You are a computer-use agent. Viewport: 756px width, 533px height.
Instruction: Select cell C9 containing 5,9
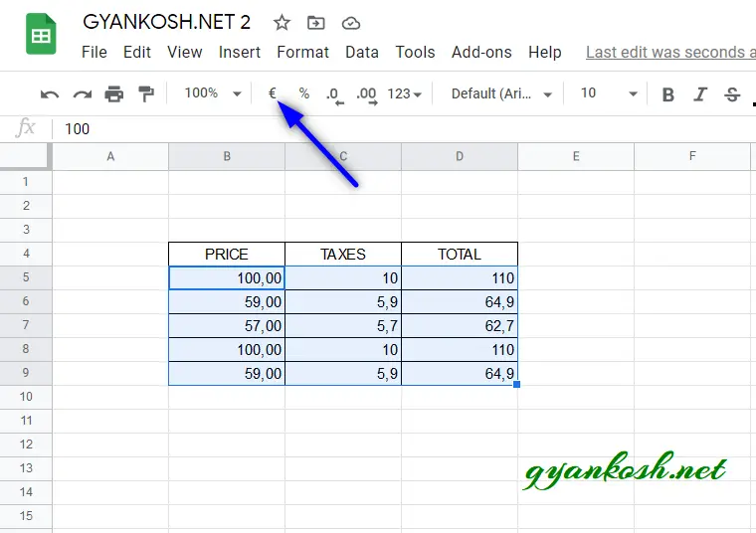(343, 374)
